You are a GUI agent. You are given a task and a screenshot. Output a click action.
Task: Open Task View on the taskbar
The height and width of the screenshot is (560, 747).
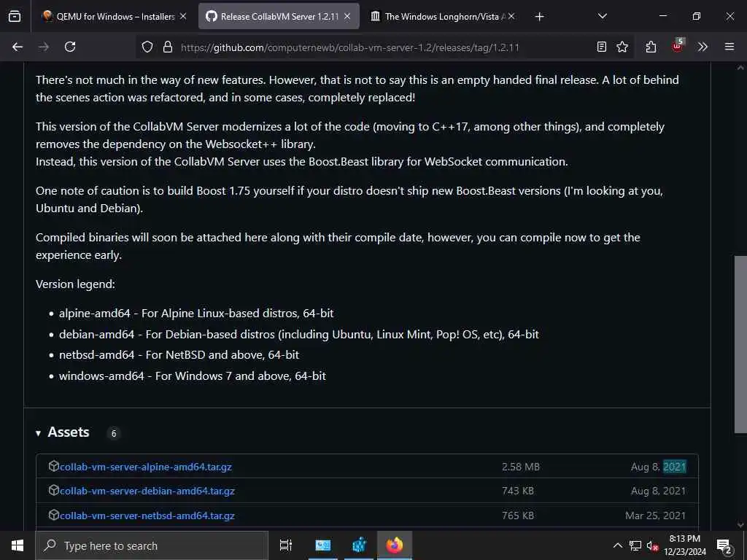[286, 545]
